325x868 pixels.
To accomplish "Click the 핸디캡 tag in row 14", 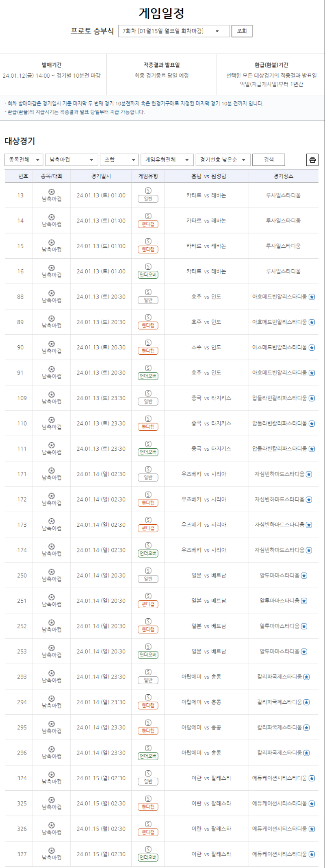I will [148, 224].
